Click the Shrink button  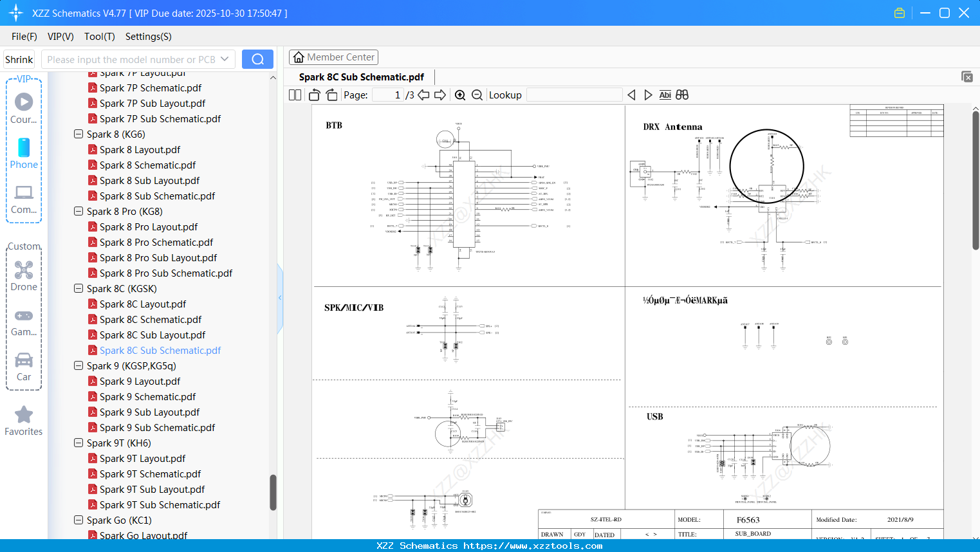click(x=19, y=59)
